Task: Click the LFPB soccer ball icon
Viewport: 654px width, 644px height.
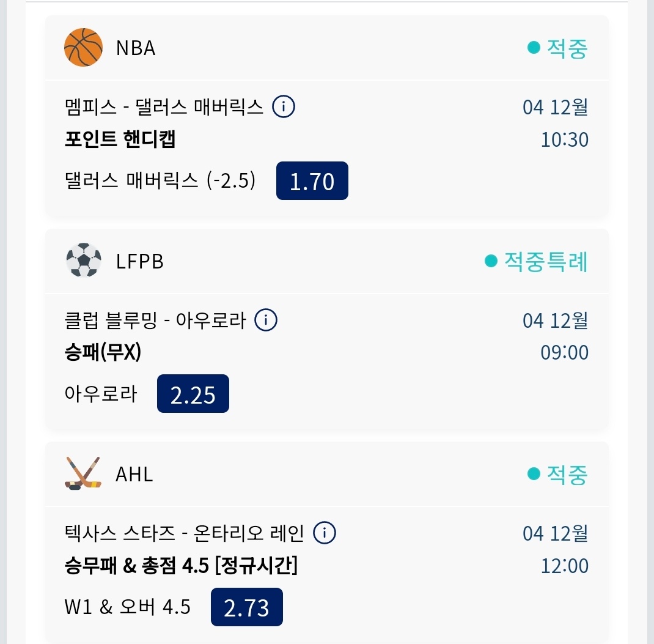Action: pyautogui.click(x=83, y=261)
